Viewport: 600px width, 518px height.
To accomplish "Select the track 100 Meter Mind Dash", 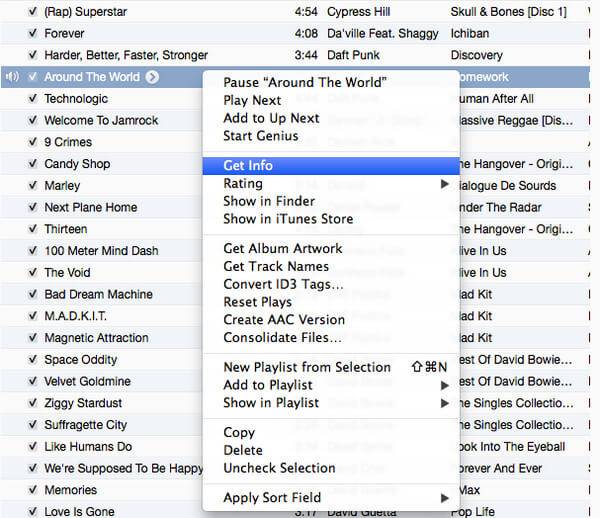I will pos(101,251).
